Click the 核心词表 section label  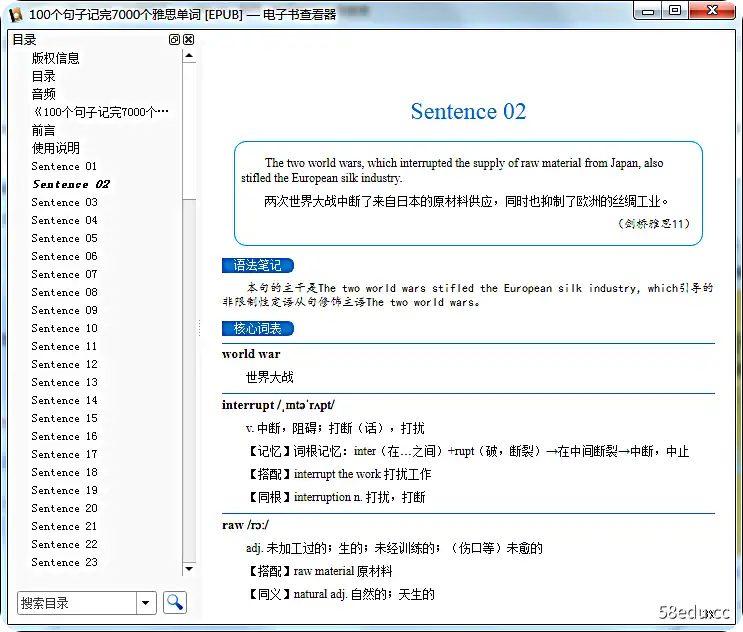click(x=258, y=328)
